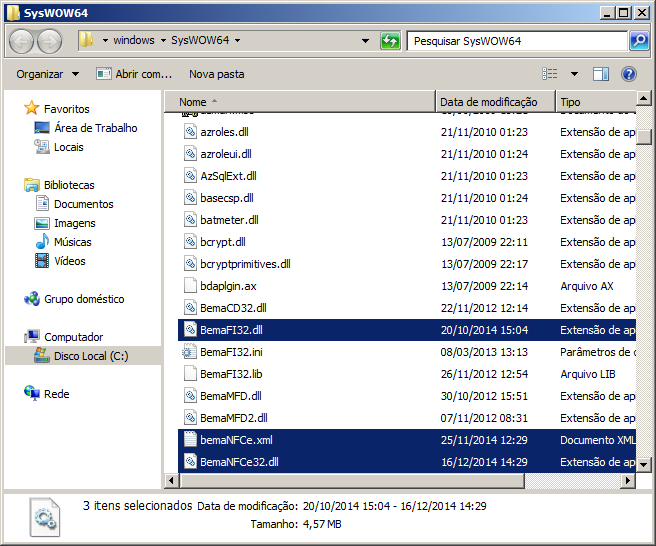Image resolution: width=656 pixels, height=546 pixels.
Task: Click the horizontal scrollbar left arrow
Action: point(171,481)
